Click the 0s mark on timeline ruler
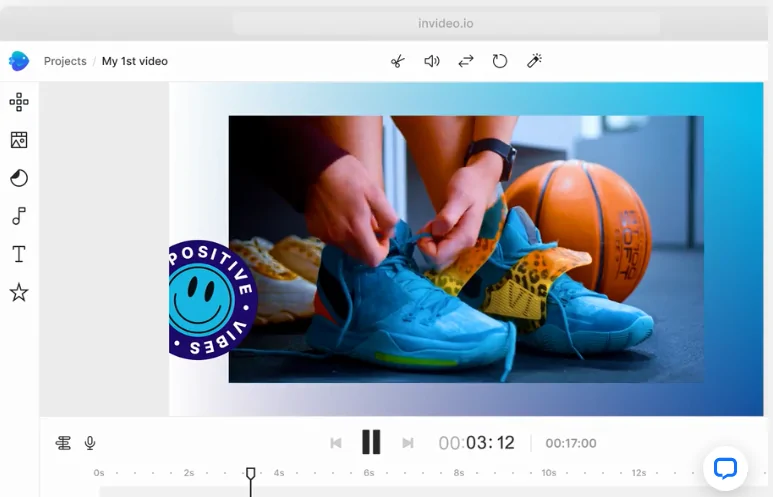773x497 pixels. 99,473
